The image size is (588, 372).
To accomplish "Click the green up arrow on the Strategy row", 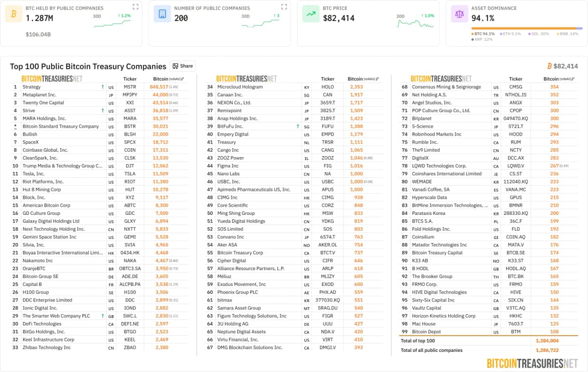I will [102, 87].
